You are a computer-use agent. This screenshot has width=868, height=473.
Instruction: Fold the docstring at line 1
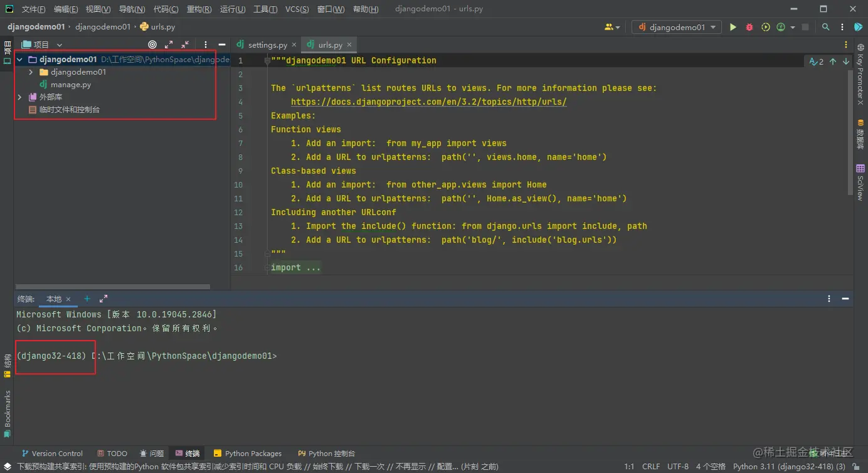pyautogui.click(x=268, y=61)
